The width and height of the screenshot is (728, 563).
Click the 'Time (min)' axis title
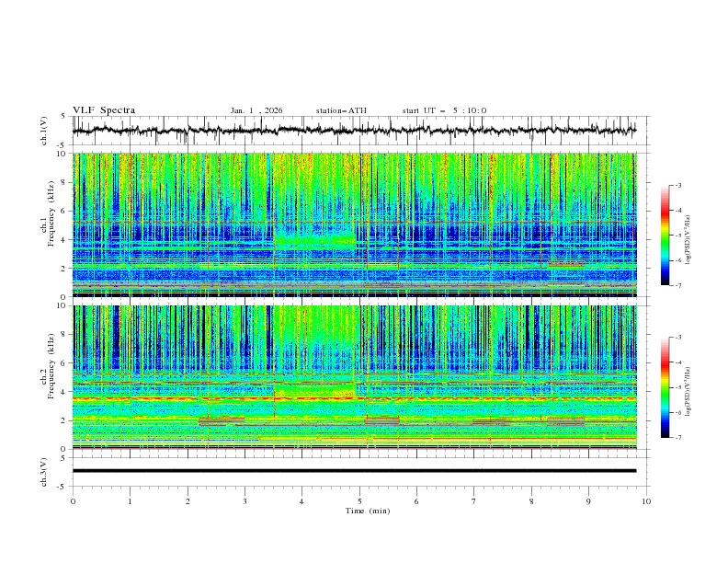(x=368, y=511)
